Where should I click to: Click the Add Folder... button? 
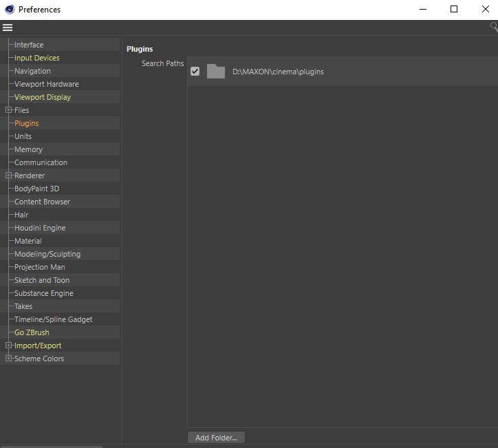coord(216,438)
